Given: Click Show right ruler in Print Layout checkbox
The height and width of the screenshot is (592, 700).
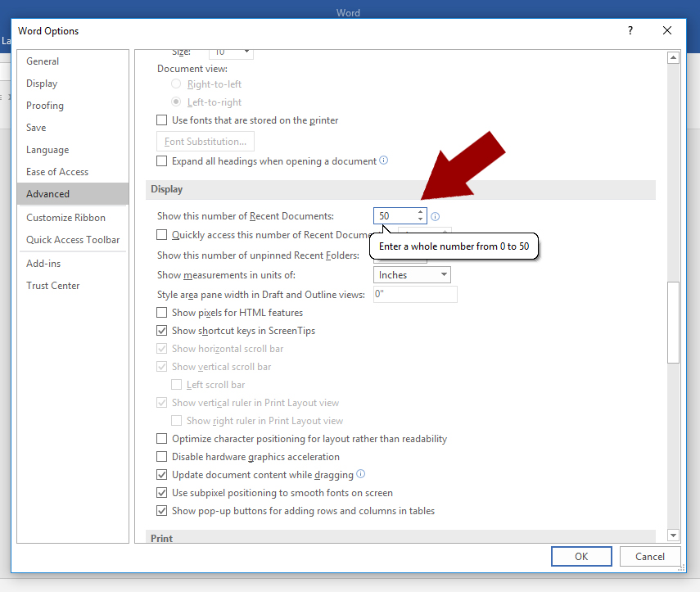Looking at the screenshot, I should pos(176,421).
